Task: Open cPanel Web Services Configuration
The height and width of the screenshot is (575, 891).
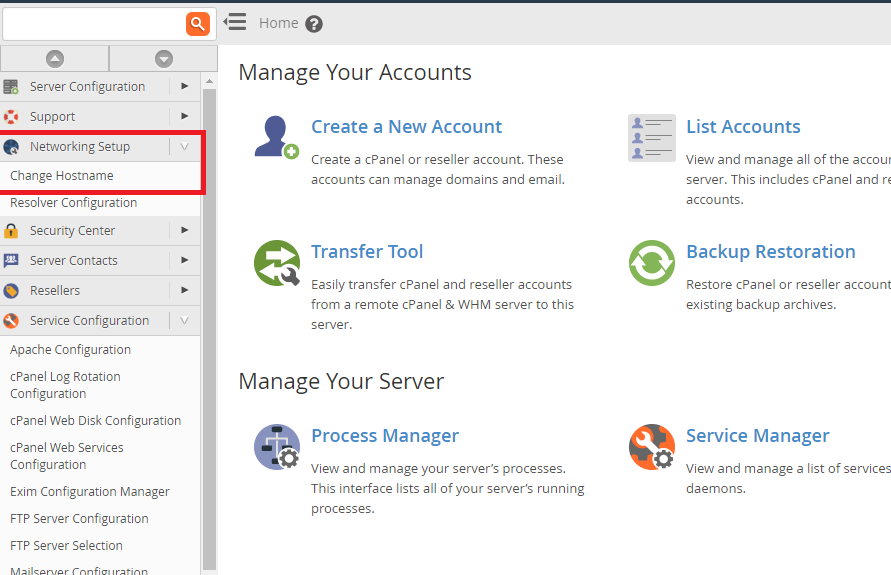Action: coord(66,456)
